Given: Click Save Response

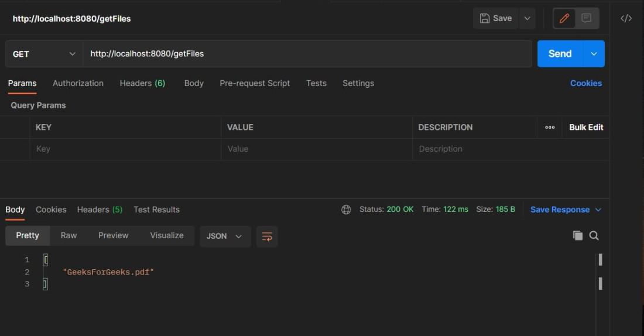Looking at the screenshot, I should [x=560, y=210].
